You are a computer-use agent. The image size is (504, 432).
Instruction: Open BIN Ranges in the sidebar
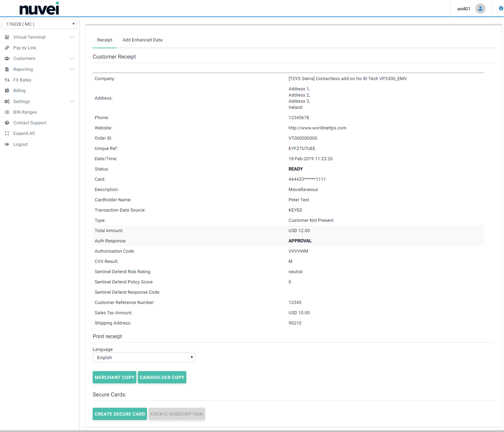(x=25, y=112)
